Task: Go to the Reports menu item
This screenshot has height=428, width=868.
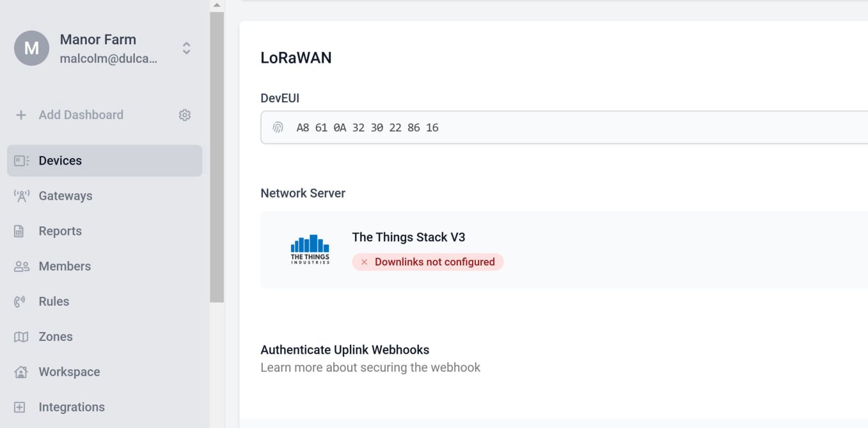Action: click(60, 232)
